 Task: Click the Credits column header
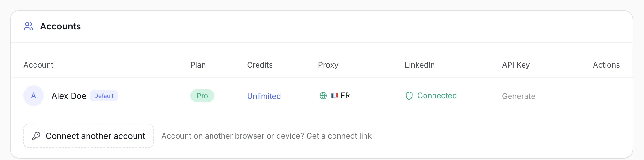point(260,65)
